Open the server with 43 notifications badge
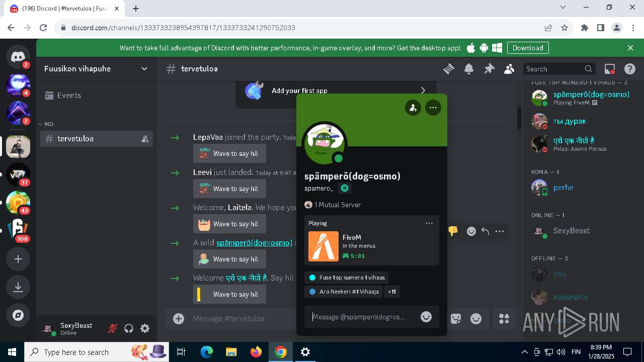The width and height of the screenshot is (644, 362). (18, 203)
